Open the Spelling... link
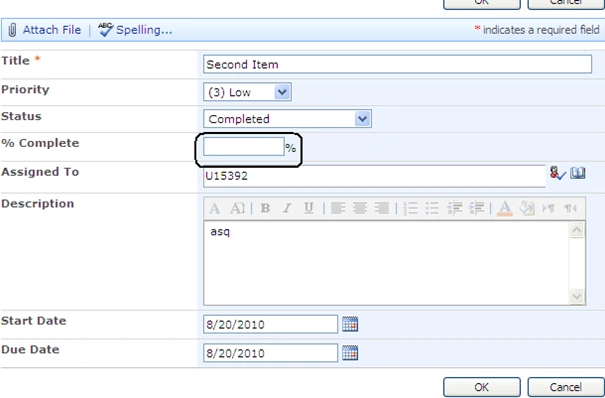 coord(144,30)
